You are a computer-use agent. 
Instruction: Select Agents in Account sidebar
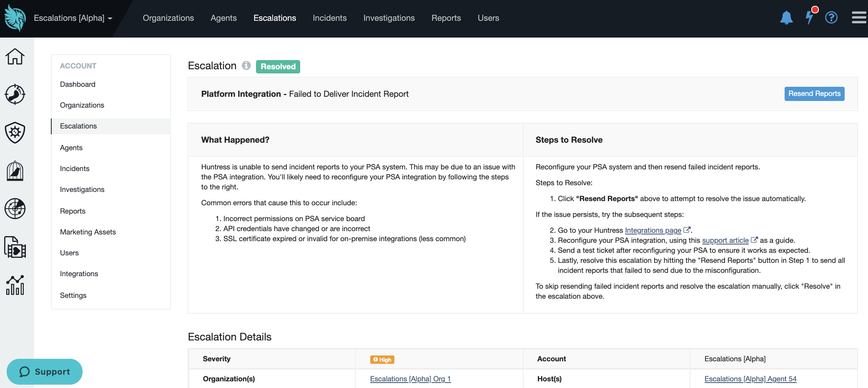click(110, 148)
